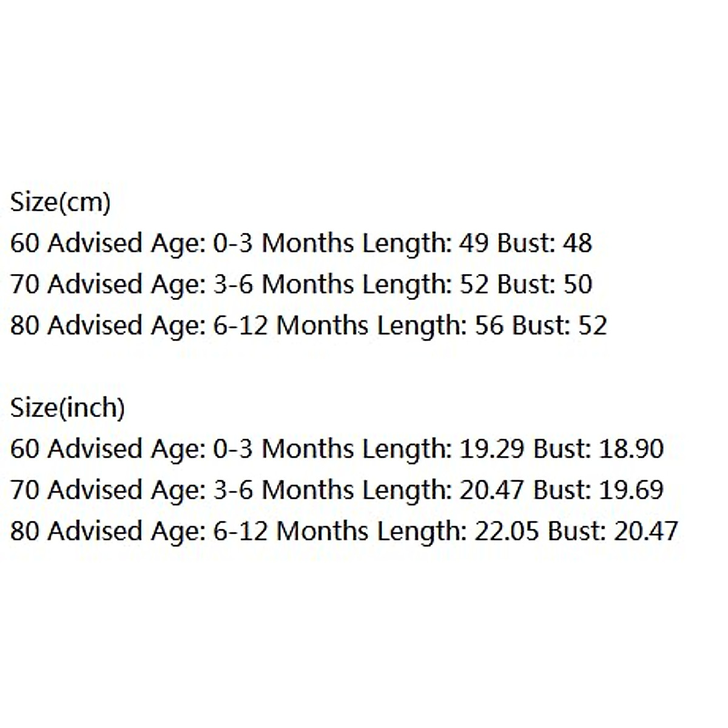Click size 60 in the cm chart

[x=24, y=243]
